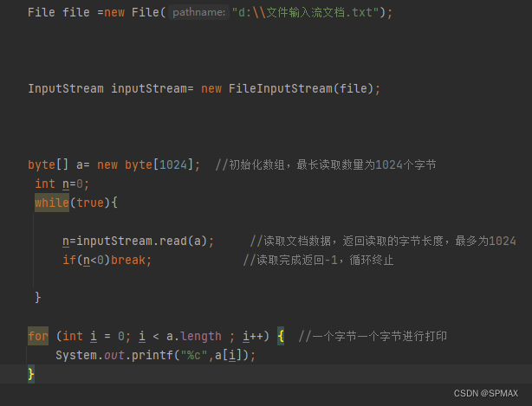The height and width of the screenshot is (406, 532).
Task: Click the int n=0 declaration
Action: pos(62,184)
